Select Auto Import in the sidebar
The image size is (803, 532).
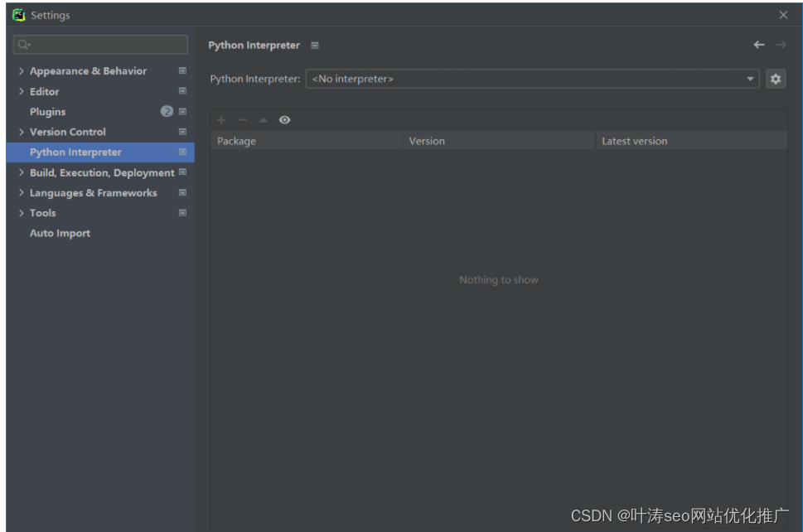coord(60,233)
